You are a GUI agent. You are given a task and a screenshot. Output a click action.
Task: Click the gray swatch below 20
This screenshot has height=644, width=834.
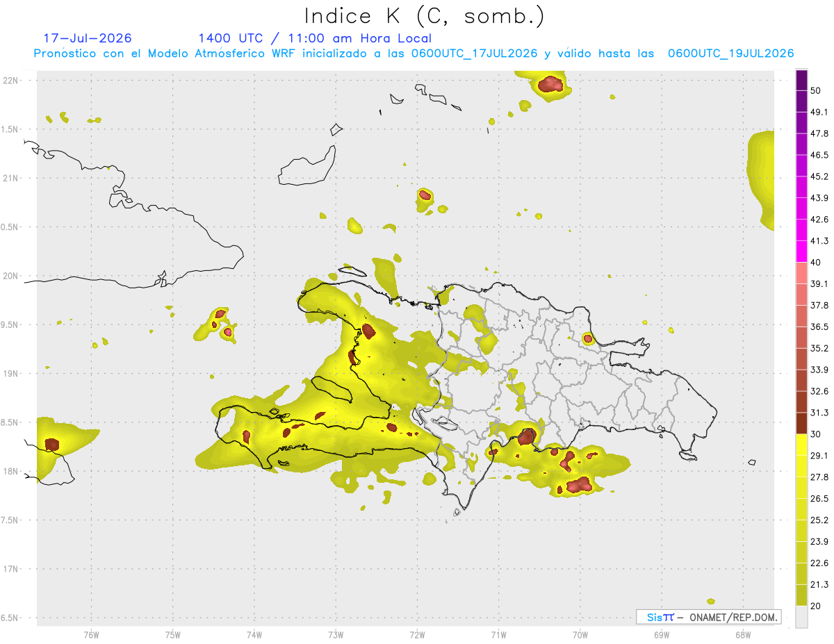[x=802, y=616]
